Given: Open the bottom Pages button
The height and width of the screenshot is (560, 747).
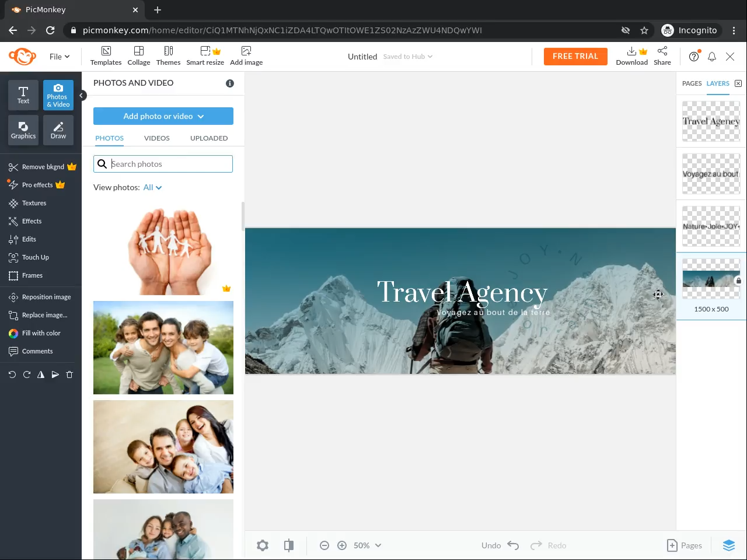Looking at the screenshot, I should (x=685, y=545).
